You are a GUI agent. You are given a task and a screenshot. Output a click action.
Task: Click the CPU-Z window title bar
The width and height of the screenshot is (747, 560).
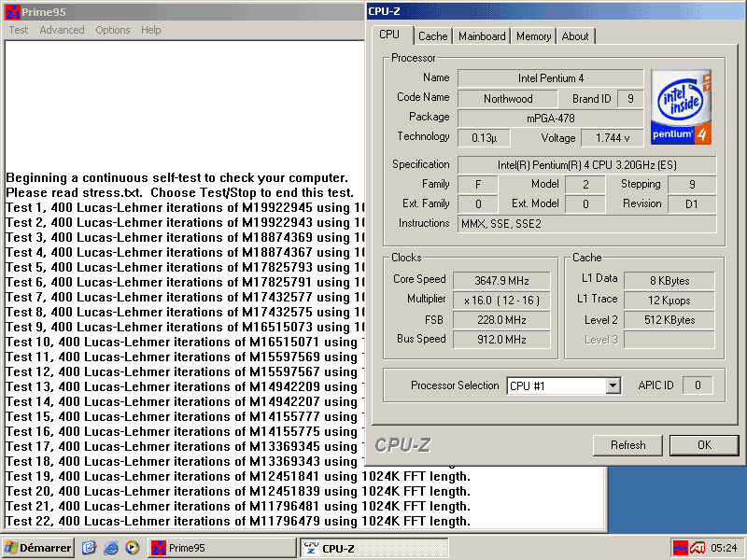[x=556, y=11]
